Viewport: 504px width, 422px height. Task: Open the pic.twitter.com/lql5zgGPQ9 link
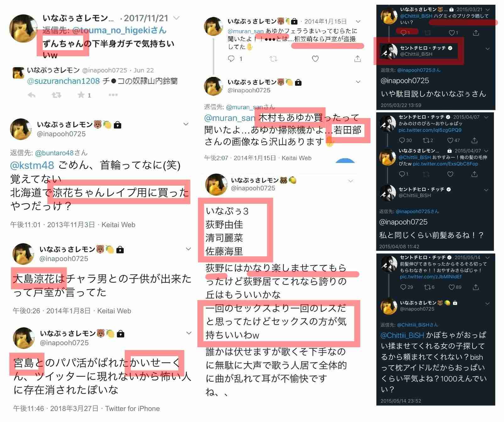click(430, 130)
